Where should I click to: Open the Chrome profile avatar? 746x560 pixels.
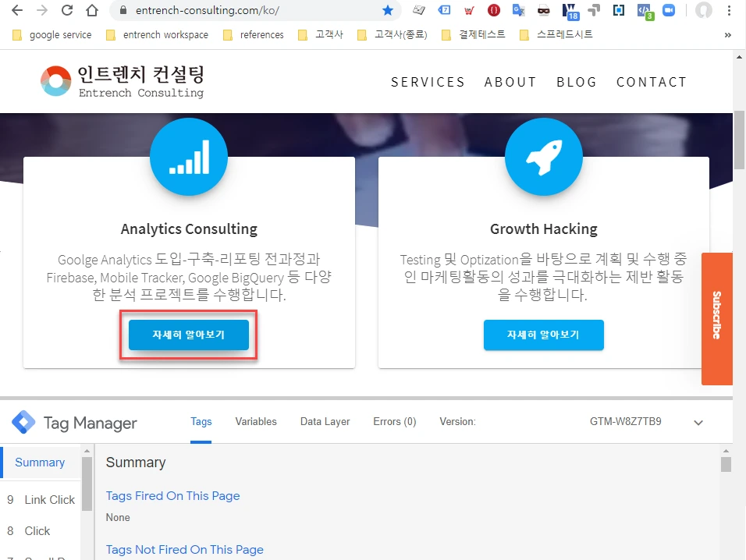[x=704, y=10]
